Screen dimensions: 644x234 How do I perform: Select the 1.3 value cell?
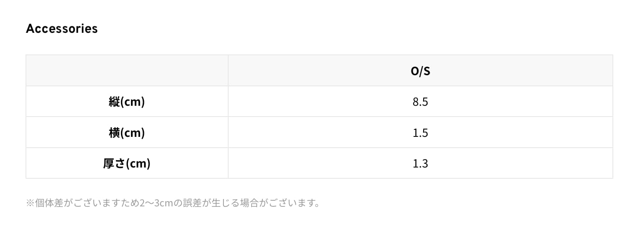coord(420,163)
